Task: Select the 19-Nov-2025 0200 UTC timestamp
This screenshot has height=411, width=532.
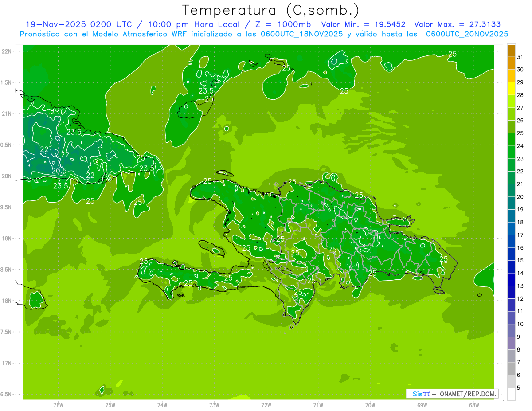Action: (78, 24)
